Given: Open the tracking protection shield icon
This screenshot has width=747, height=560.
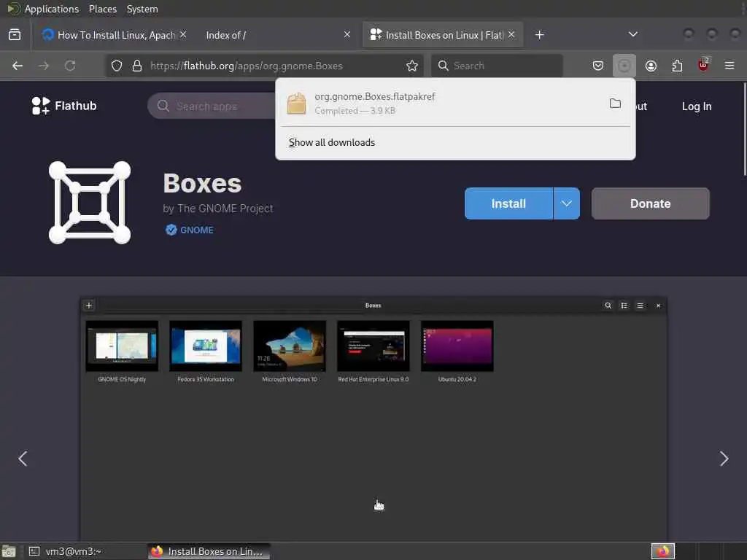Looking at the screenshot, I should [x=117, y=66].
